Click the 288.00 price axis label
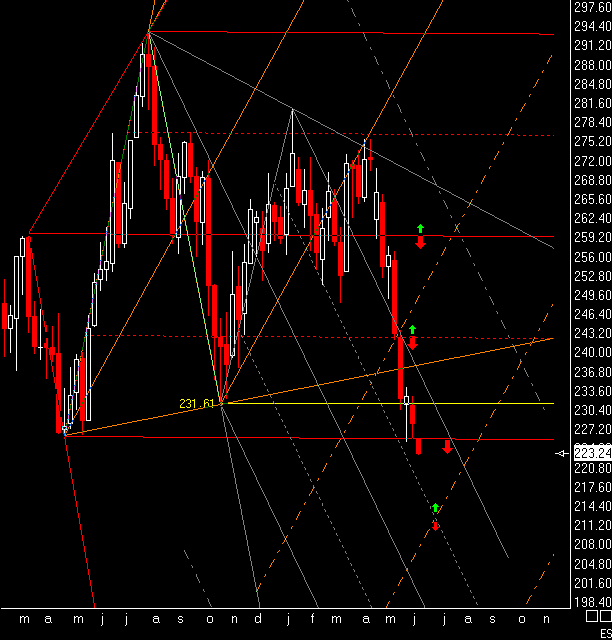612x640 pixels. pyautogui.click(x=592, y=64)
